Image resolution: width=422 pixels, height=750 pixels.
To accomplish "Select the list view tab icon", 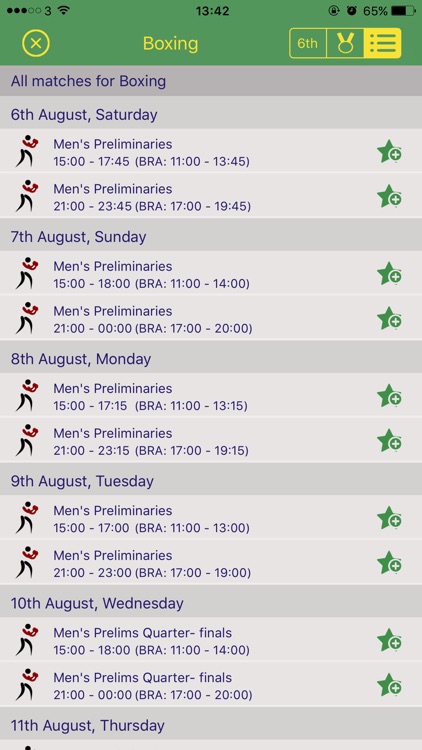I will (382, 44).
